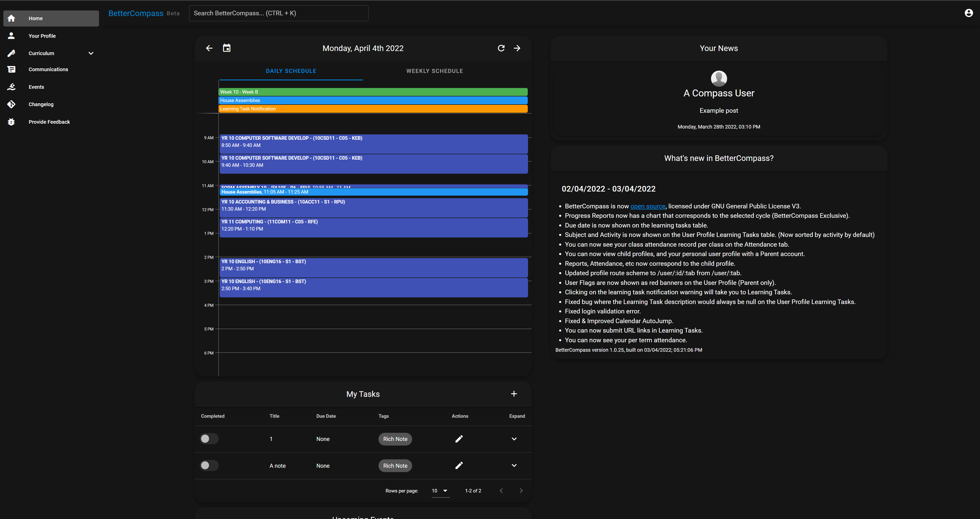Screen dimensions: 980x519
Task: Open Provide Feedback bug icon
Action: pyautogui.click(x=11, y=122)
